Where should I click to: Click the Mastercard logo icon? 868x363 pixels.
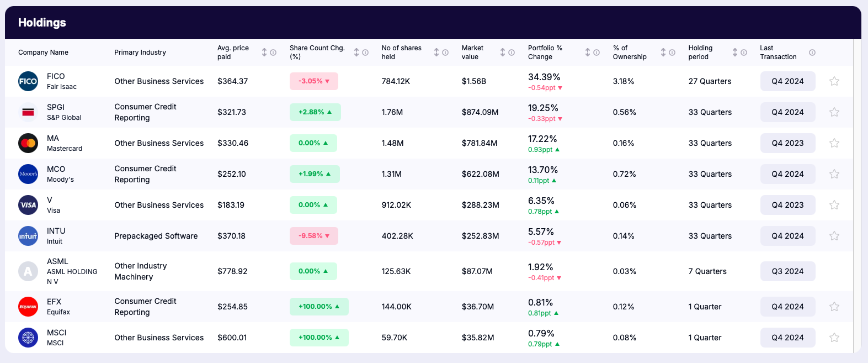pyautogui.click(x=28, y=143)
